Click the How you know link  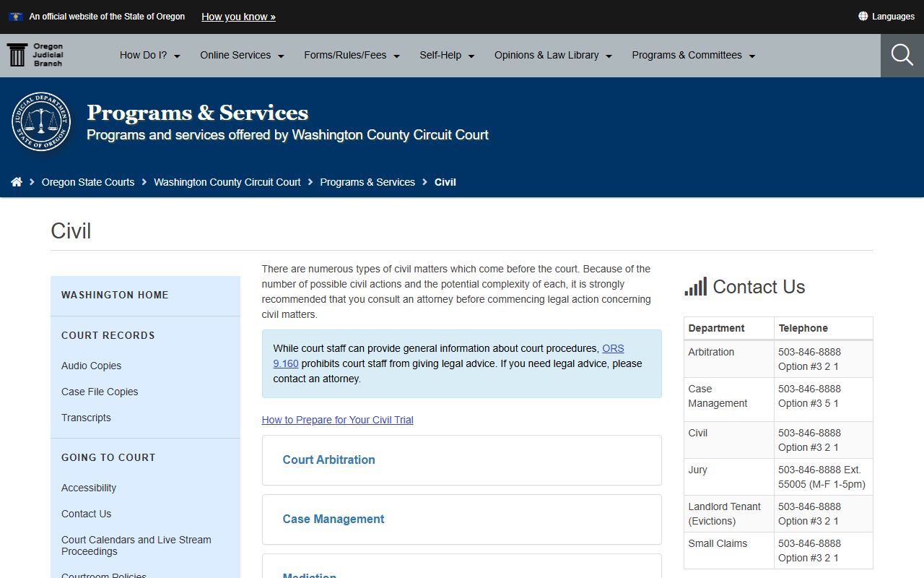pos(238,17)
